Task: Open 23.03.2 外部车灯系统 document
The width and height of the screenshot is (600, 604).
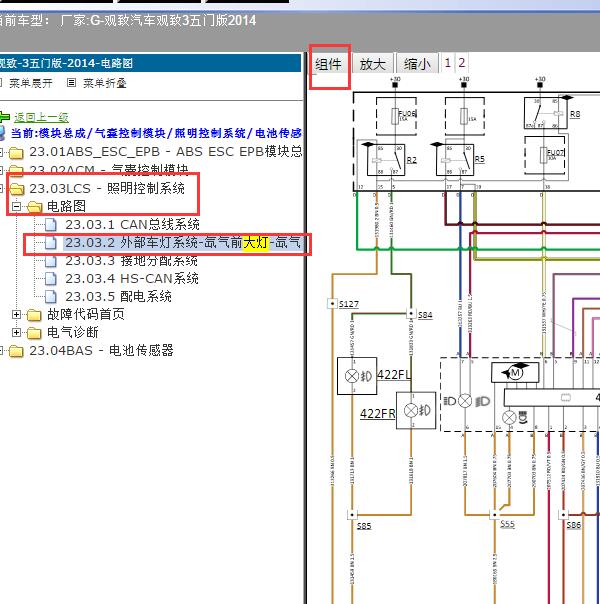Action: point(183,243)
